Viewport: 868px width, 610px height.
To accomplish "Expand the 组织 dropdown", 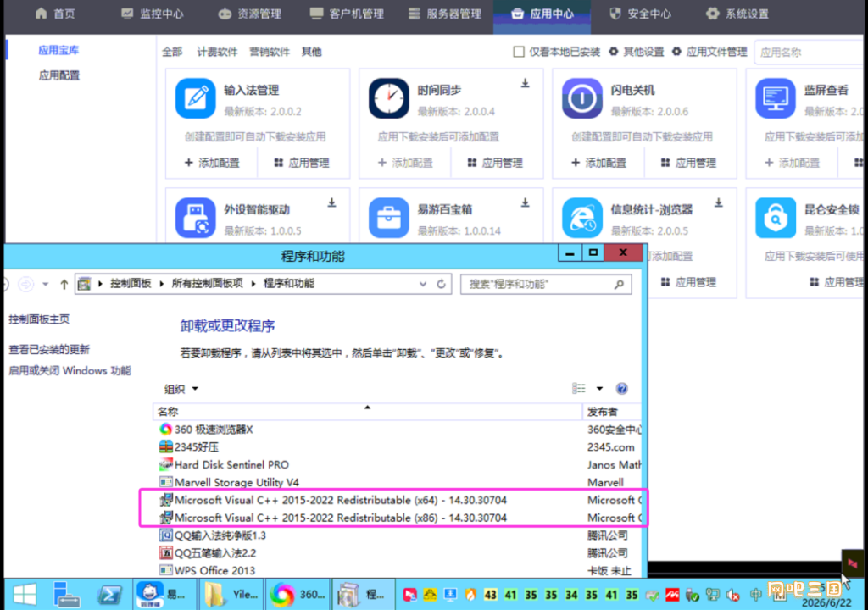I will pos(181,389).
